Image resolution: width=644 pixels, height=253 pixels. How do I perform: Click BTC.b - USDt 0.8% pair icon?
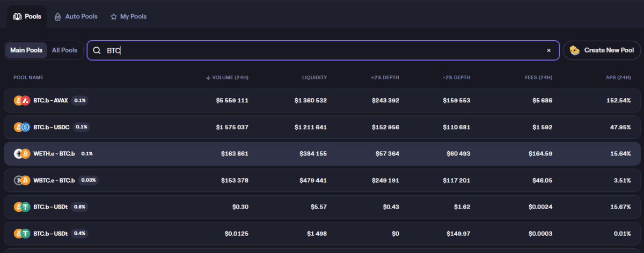21,206
